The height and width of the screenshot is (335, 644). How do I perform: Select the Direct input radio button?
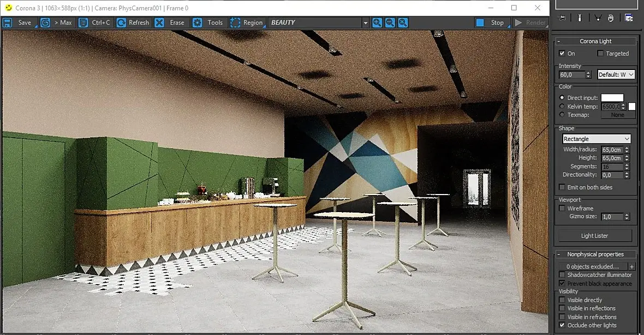[562, 97]
